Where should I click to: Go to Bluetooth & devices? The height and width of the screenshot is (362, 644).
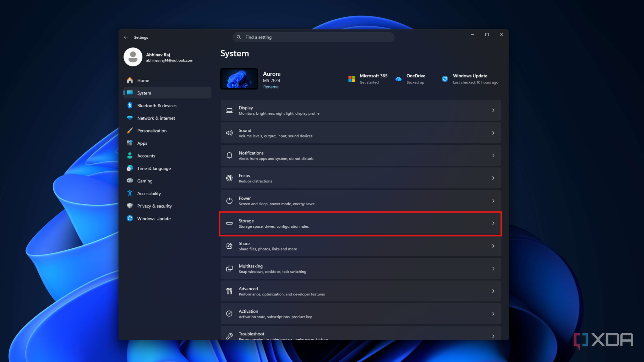point(167,105)
